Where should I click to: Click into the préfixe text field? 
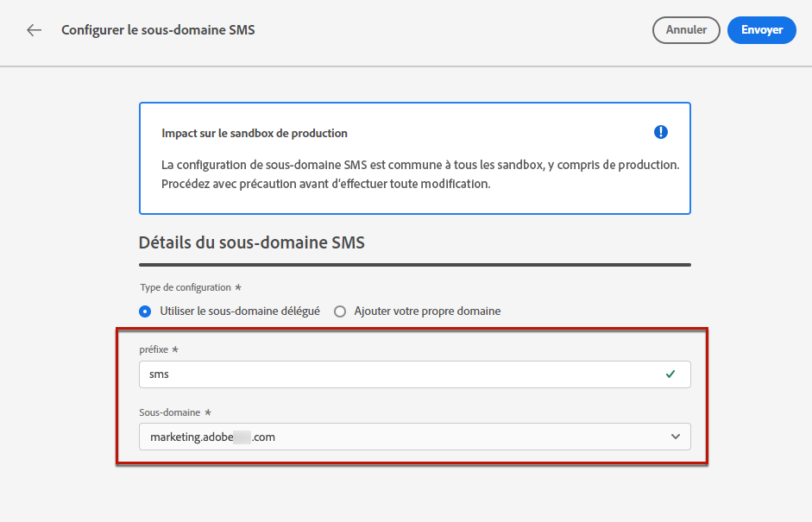pyautogui.click(x=415, y=374)
